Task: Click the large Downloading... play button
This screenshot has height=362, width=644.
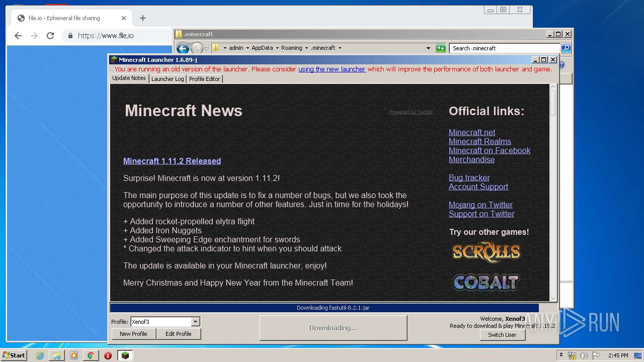Action: (333, 328)
